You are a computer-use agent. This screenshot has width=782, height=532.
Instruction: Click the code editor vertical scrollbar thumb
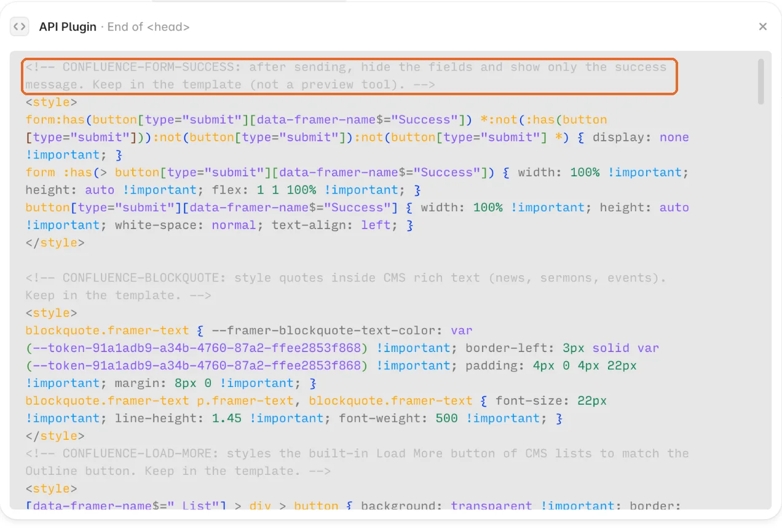tap(761, 81)
